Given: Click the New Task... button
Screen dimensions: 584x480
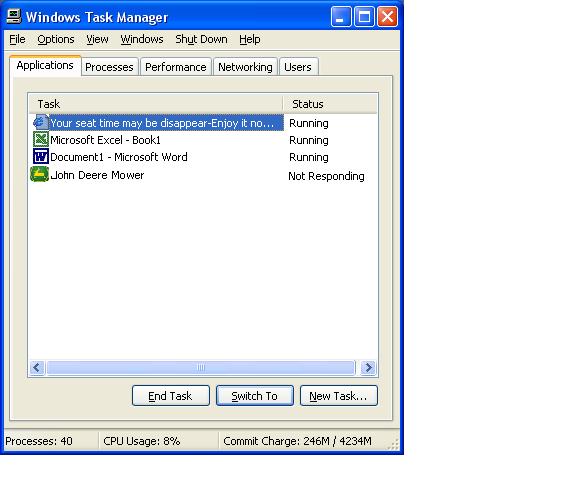Looking at the screenshot, I should click(339, 396).
